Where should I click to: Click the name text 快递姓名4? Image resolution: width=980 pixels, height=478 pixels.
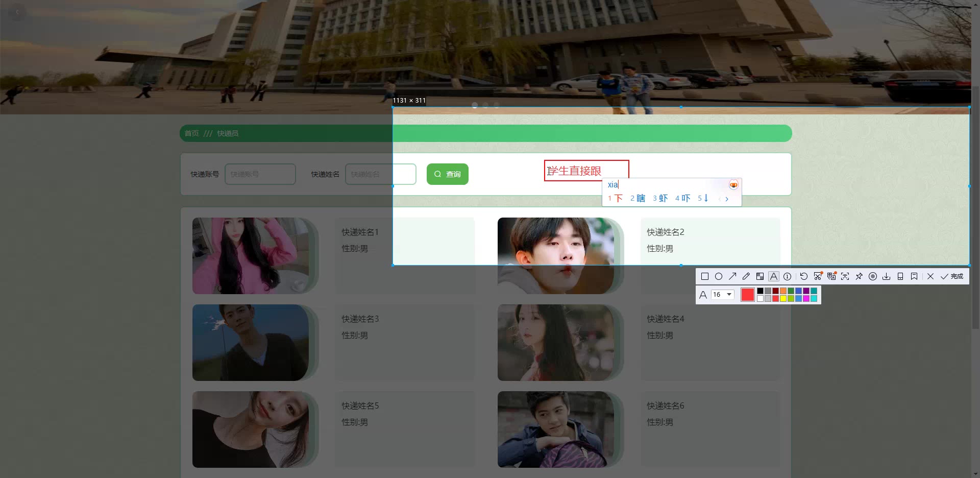pos(666,319)
